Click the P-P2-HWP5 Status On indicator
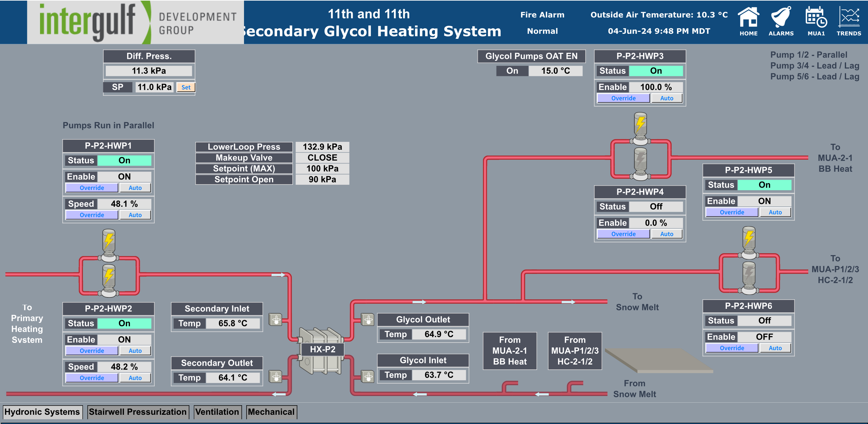The height and width of the screenshot is (424, 868). point(764,185)
